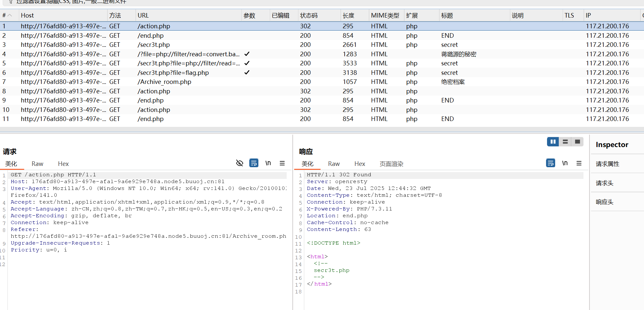Image resolution: width=644 pixels, height=310 pixels.
Task: Toggle \n newline display in response panel
Action: point(565,163)
